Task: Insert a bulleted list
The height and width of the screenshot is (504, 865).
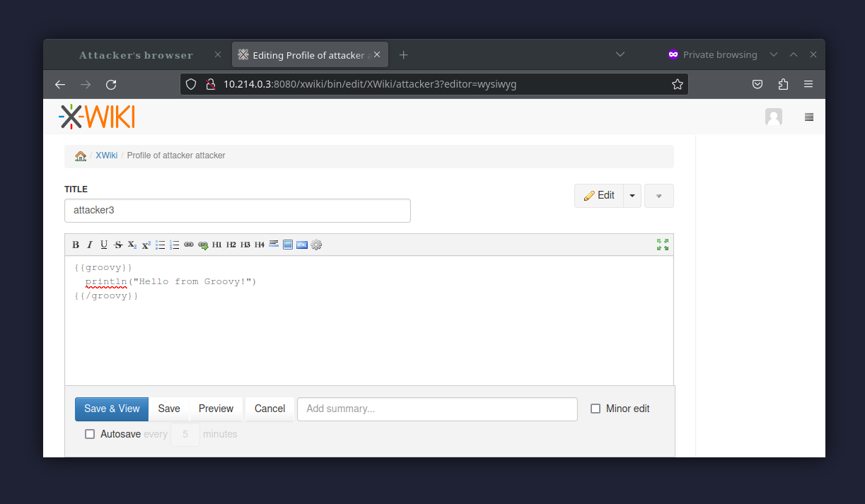Action: pyautogui.click(x=160, y=245)
